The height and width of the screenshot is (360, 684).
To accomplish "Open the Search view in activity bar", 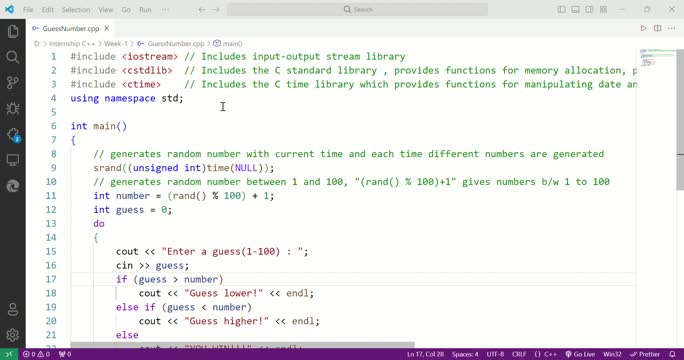I will click(13, 57).
